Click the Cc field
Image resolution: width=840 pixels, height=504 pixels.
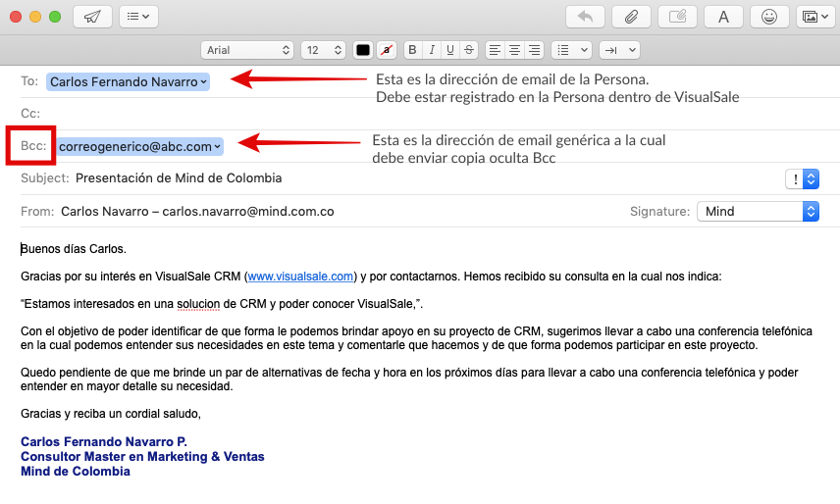click(429, 114)
